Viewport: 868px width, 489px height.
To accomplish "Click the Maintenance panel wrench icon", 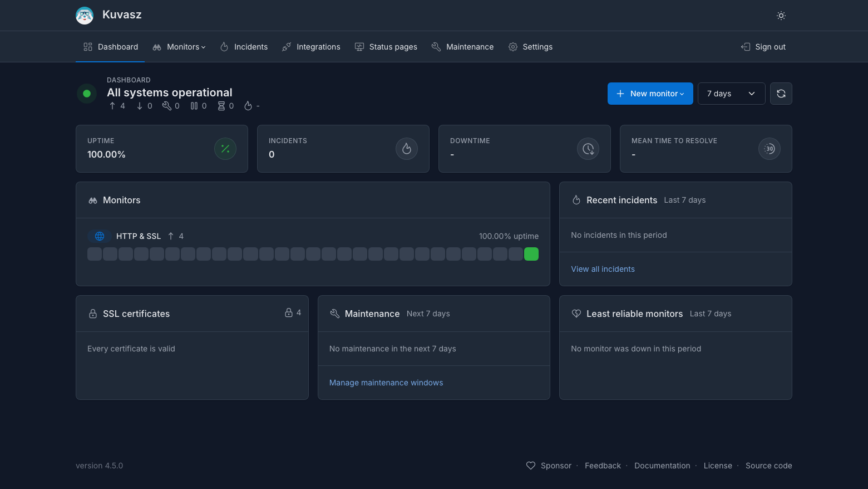I will click(x=334, y=314).
